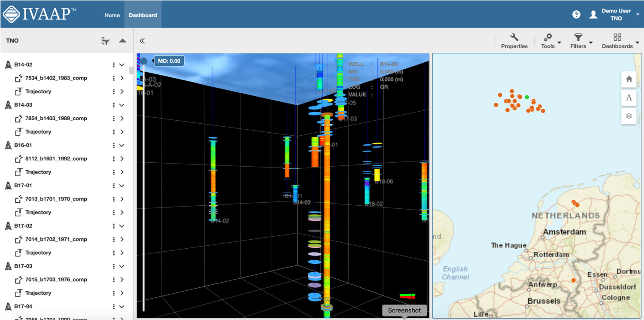Collapse the sidebar with double chevron
Image resolution: width=644 pixels, height=320 pixels.
pyautogui.click(x=142, y=41)
